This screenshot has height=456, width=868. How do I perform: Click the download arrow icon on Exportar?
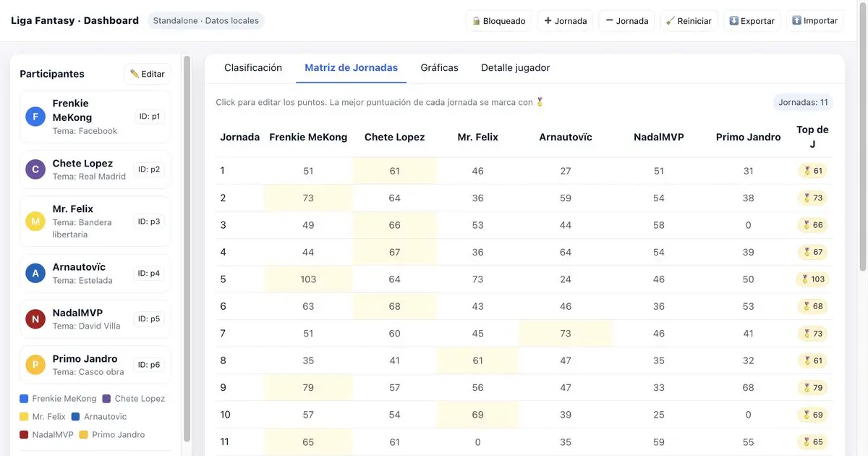point(733,21)
